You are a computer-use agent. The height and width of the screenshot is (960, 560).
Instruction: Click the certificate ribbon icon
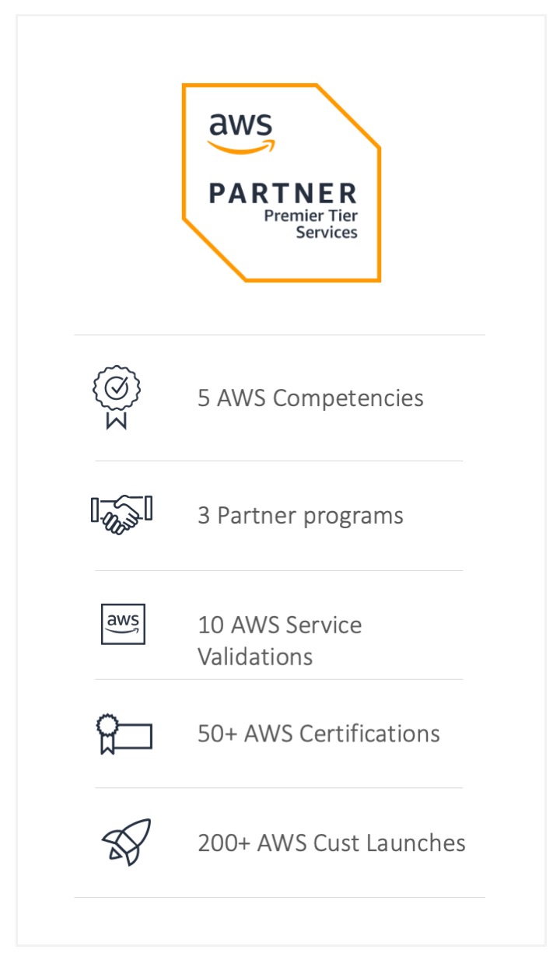tap(124, 734)
